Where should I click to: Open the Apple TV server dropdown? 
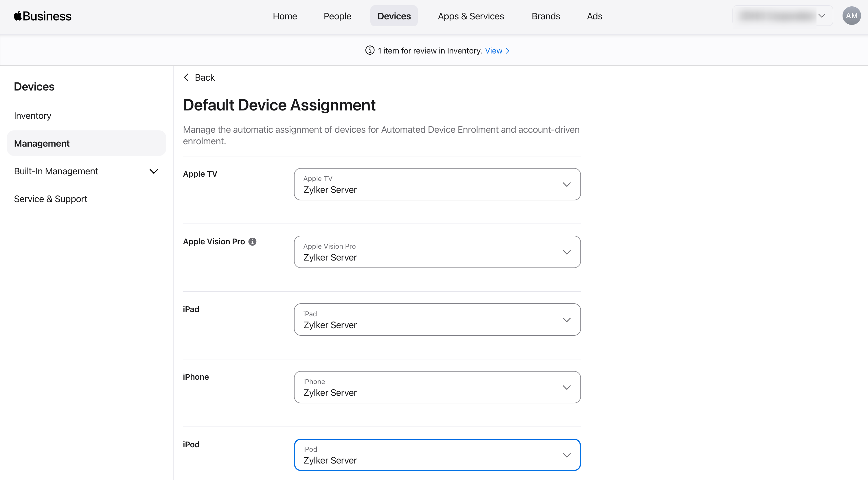pos(437,184)
